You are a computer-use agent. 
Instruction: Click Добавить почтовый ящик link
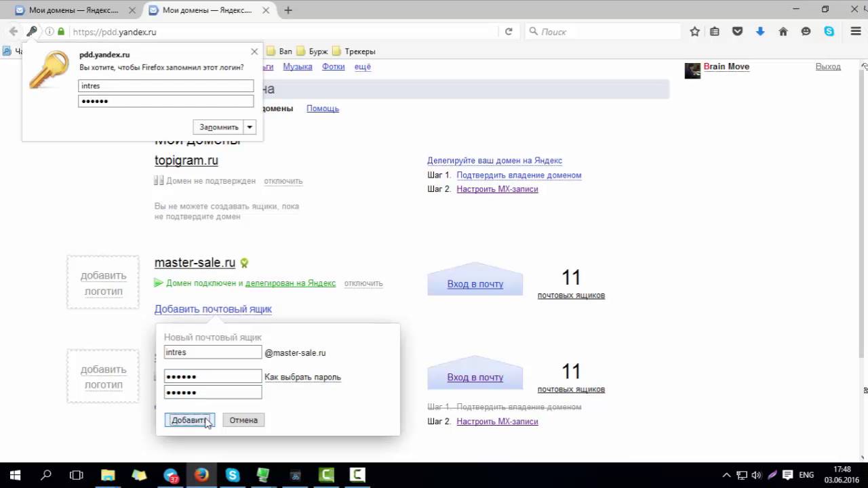[213, 309]
